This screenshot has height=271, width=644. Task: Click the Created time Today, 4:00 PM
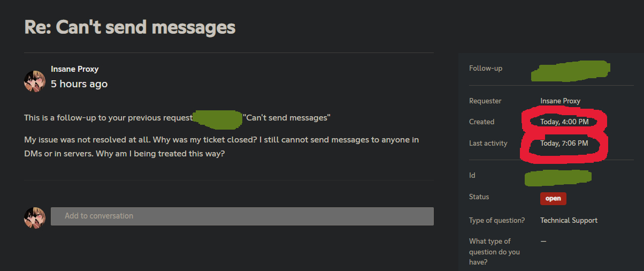564,122
